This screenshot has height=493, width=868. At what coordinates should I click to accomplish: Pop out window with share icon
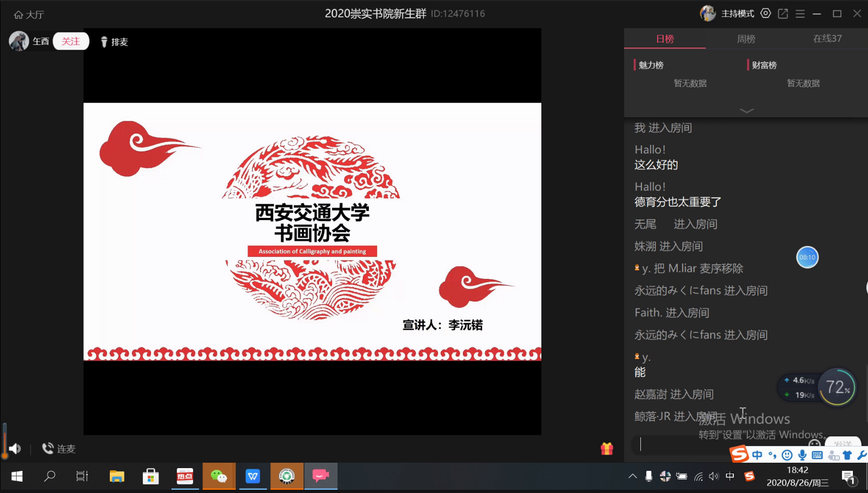click(x=783, y=14)
